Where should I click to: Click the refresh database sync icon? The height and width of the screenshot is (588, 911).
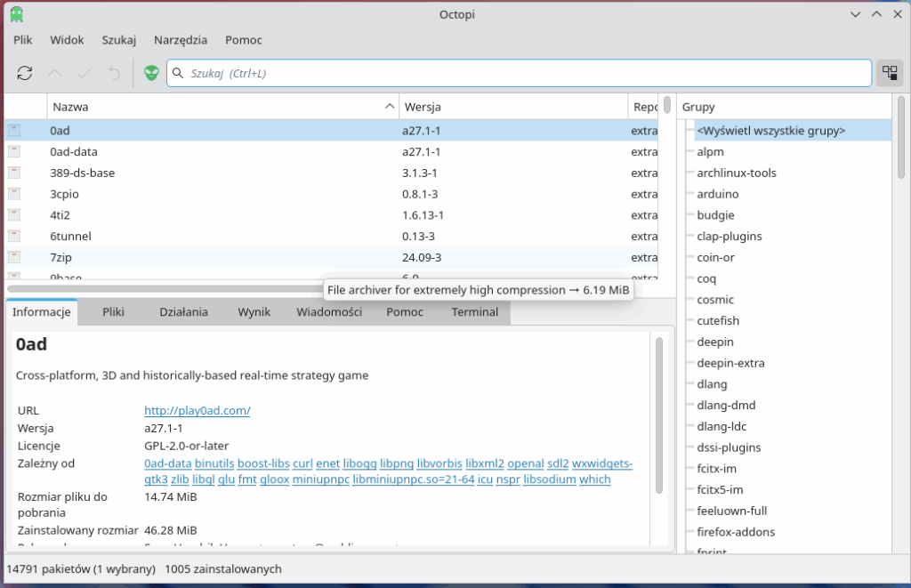pyautogui.click(x=24, y=73)
